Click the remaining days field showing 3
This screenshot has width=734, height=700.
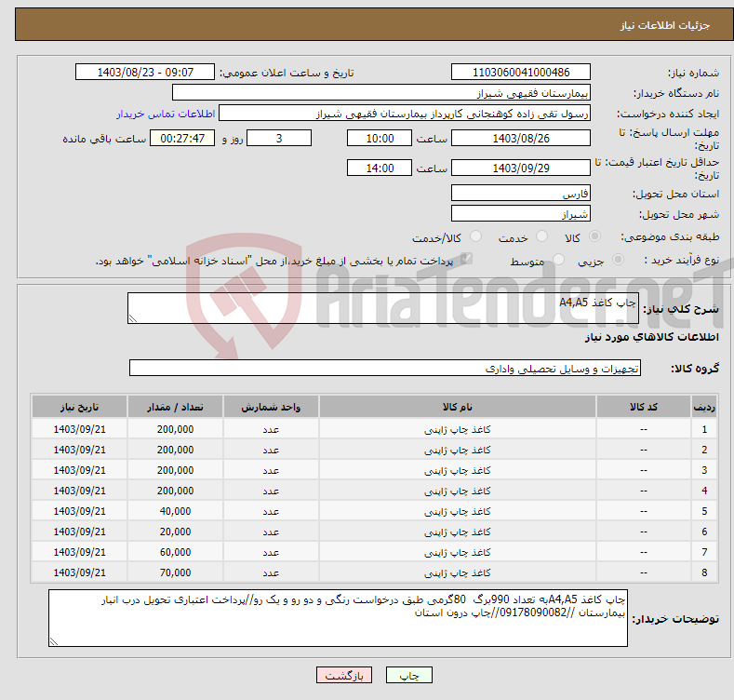click(279, 138)
